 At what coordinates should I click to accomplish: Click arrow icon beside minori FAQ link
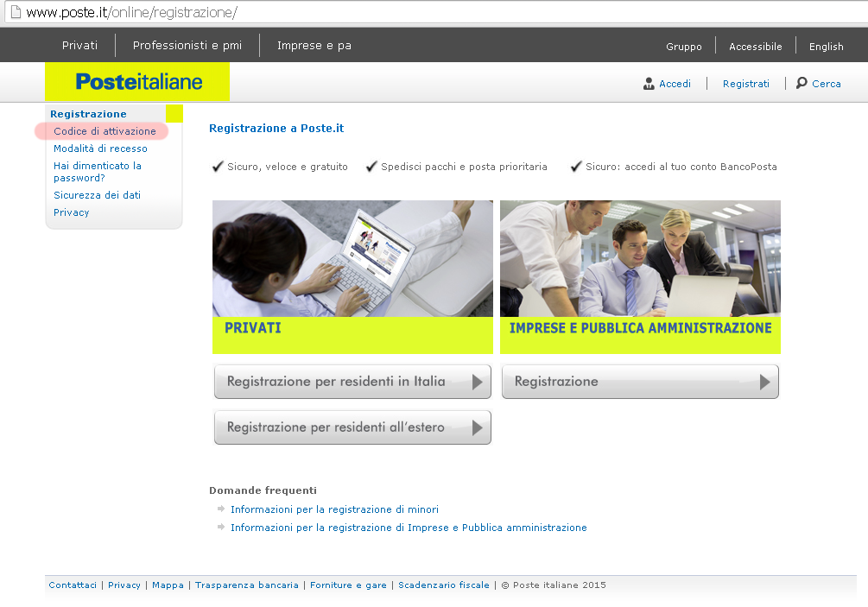(221, 509)
